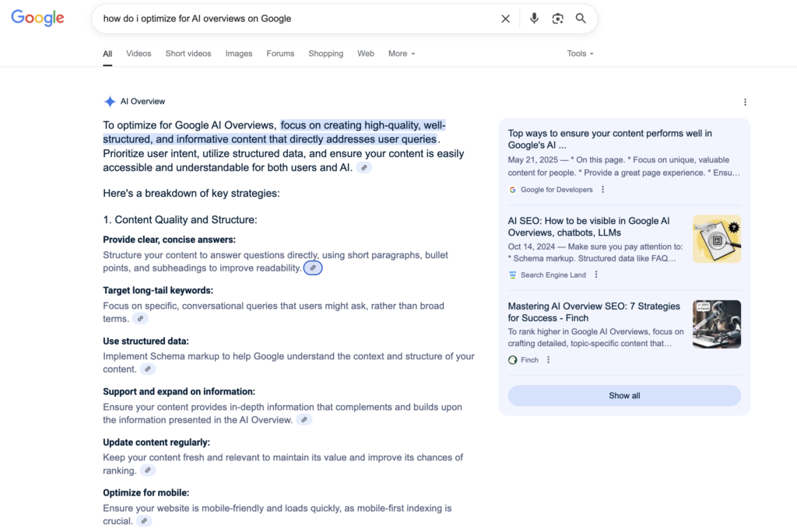The image size is (797, 532).
Task: Switch to the Web tab
Action: point(366,54)
